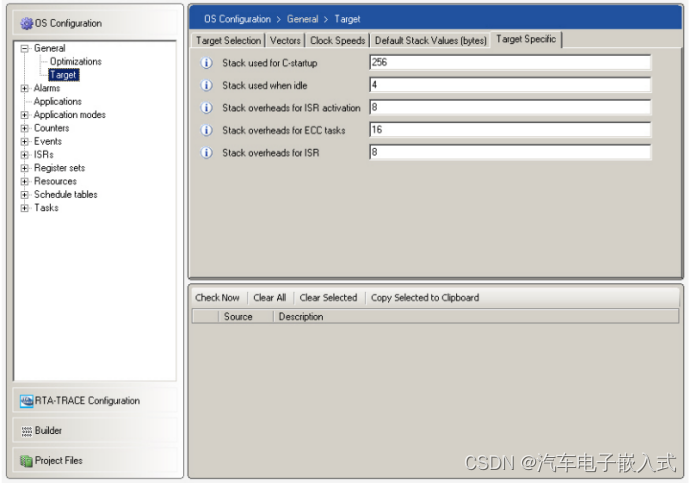Expand the Resources tree node
Viewport: 692px width, 483px height.
coord(25,181)
